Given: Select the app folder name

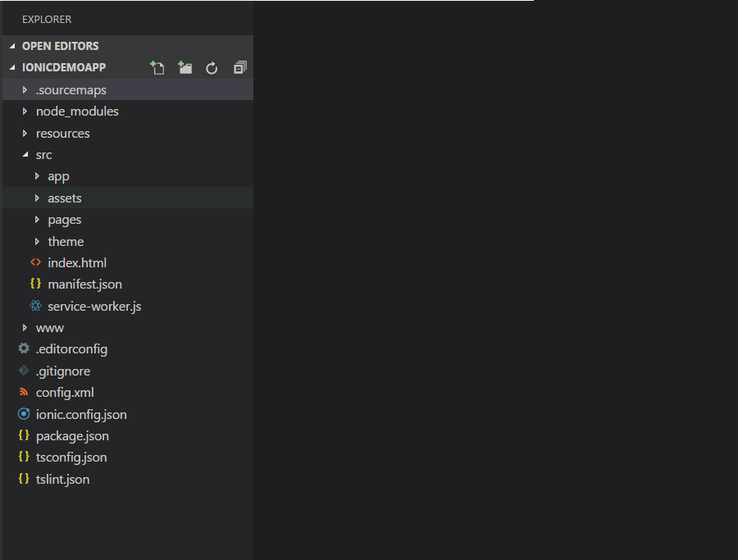Looking at the screenshot, I should (58, 177).
